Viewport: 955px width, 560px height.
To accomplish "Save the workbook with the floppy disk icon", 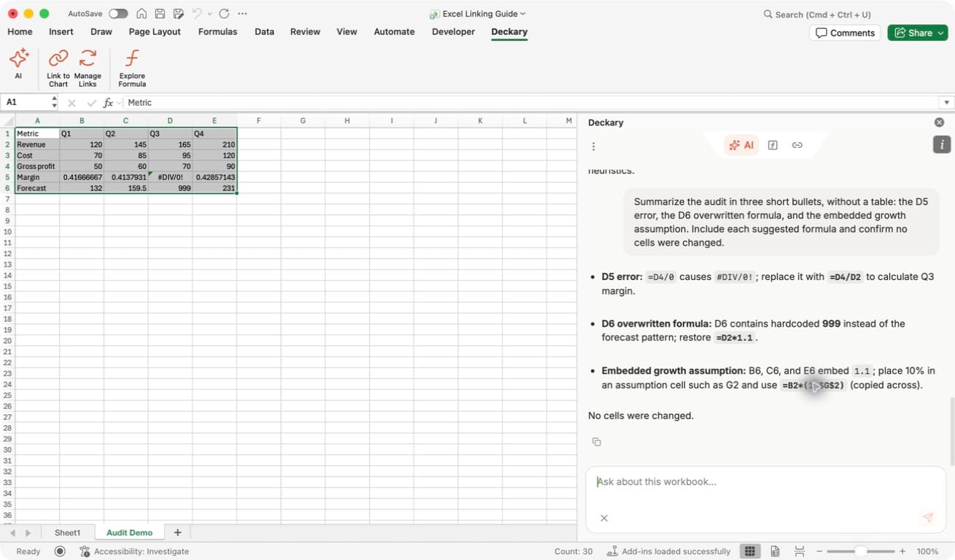I will pyautogui.click(x=160, y=14).
